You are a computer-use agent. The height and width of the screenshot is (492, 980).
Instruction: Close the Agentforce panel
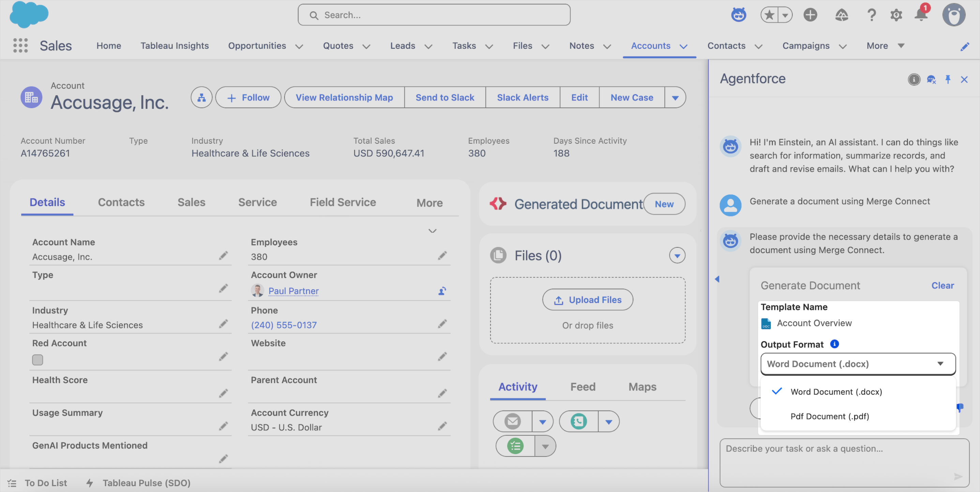point(964,79)
